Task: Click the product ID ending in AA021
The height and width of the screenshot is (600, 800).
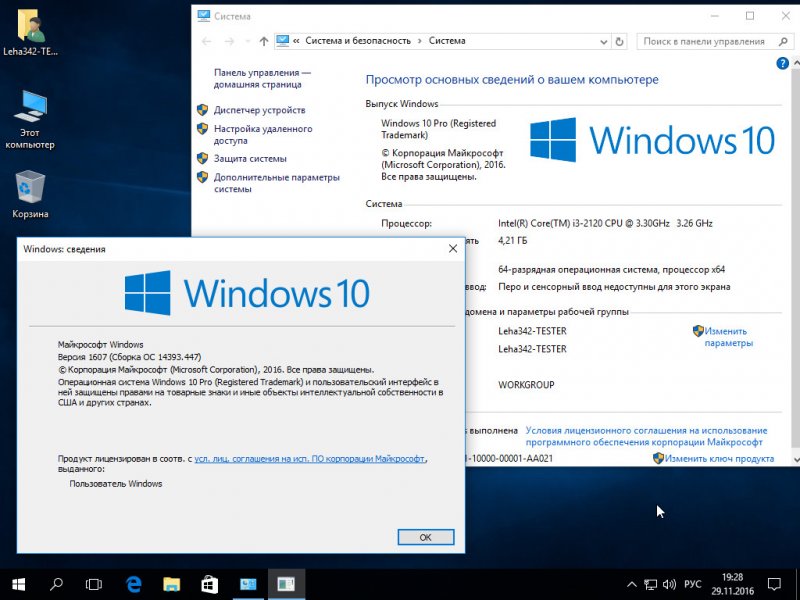Action: (x=509, y=458)
